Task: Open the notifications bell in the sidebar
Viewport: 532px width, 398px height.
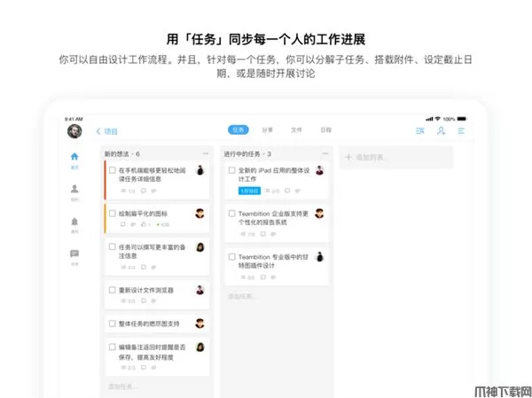Action: (74, 222)
